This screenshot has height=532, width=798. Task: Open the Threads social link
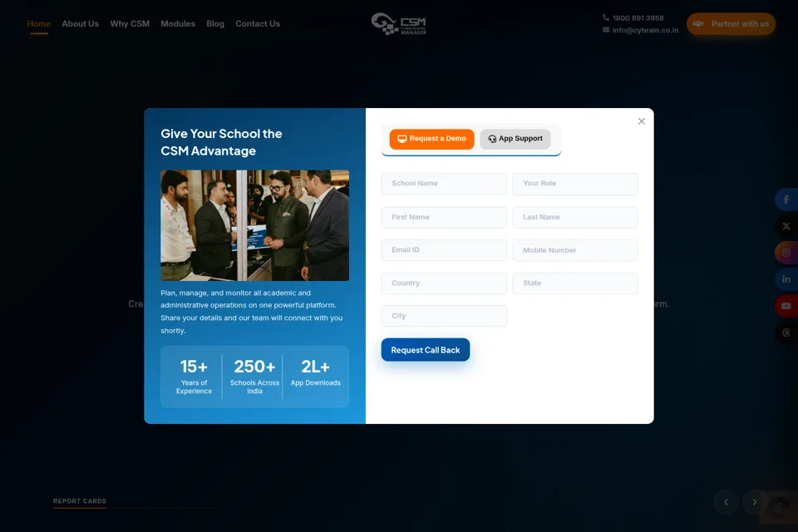point(786,332)
